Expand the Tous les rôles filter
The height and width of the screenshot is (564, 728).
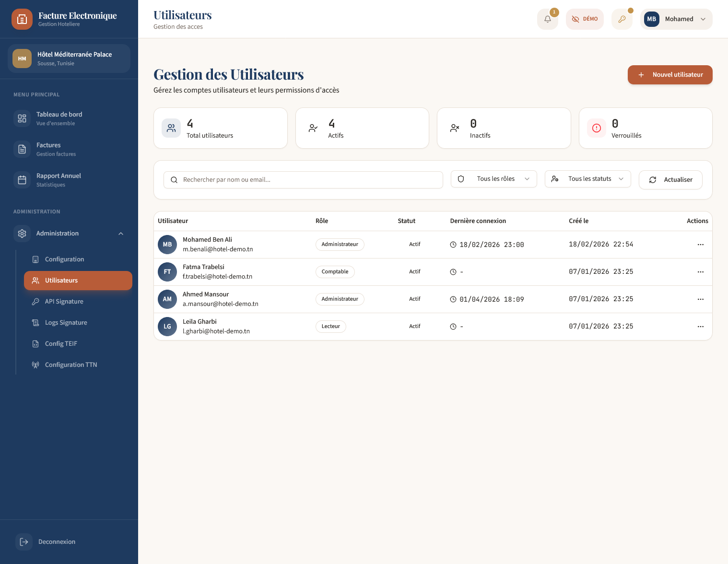(493, 179)
